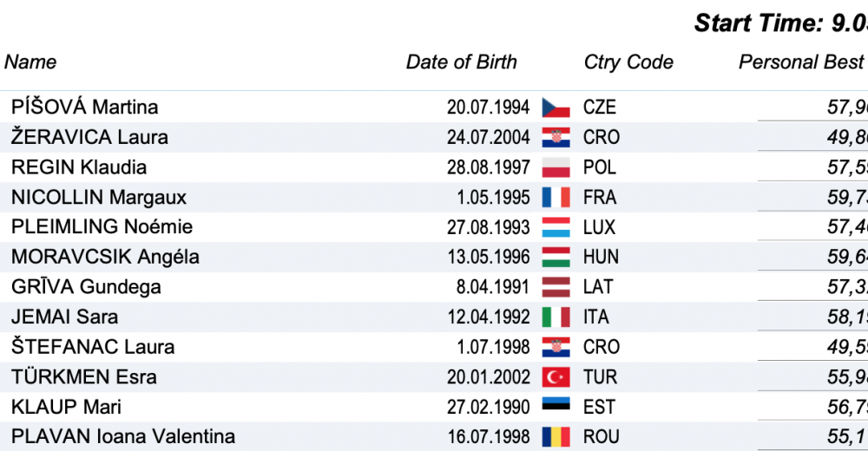Click the Estonian flag beside EST
The width and height of the screenshot is (868, 451).
pyautogui.click(x=556, y=407)
